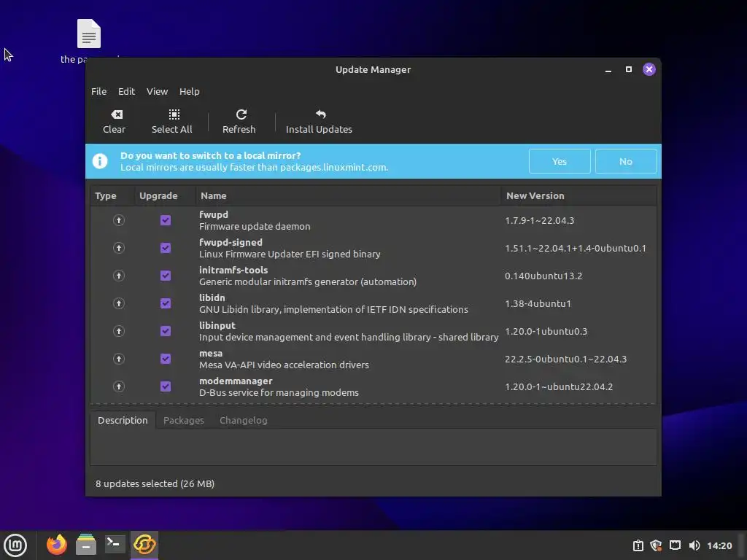Click the Update Manager taskbar icon
This screenshot has width=747, height=560.
pos(144,544)
